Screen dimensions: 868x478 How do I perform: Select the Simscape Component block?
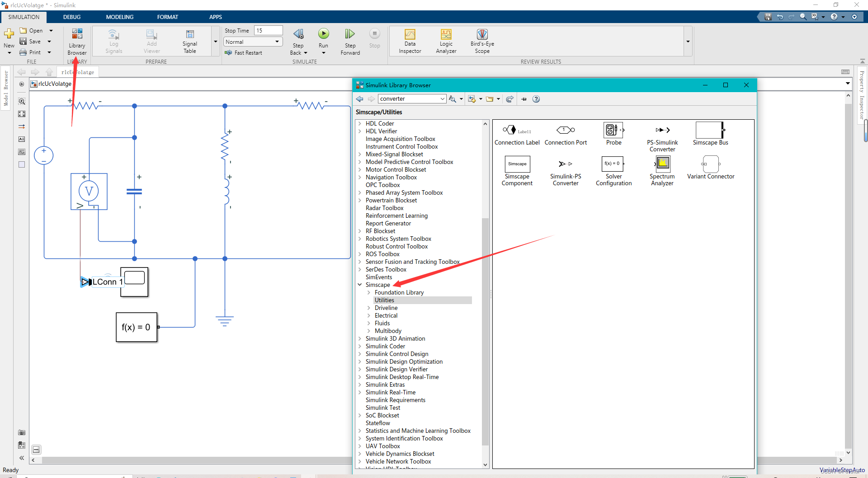(x=517, y=171)
